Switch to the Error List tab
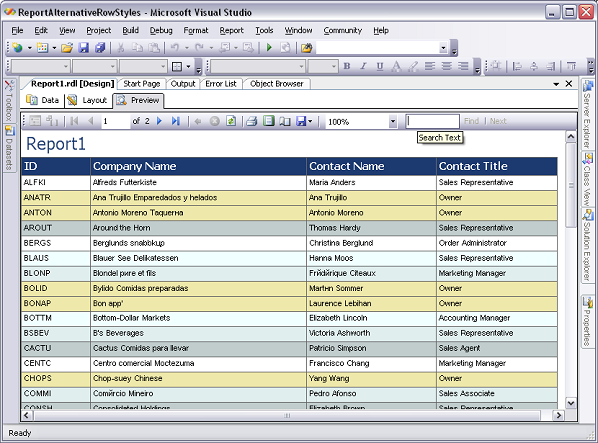The width and height of the screenshot is (598, 443). click(221, 83)
